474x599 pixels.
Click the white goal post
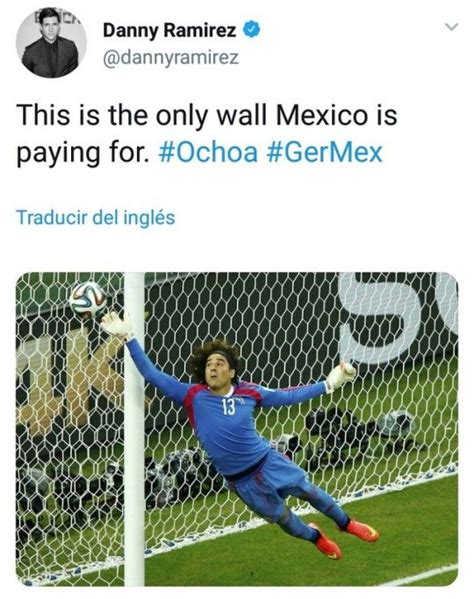click(135, 429)
